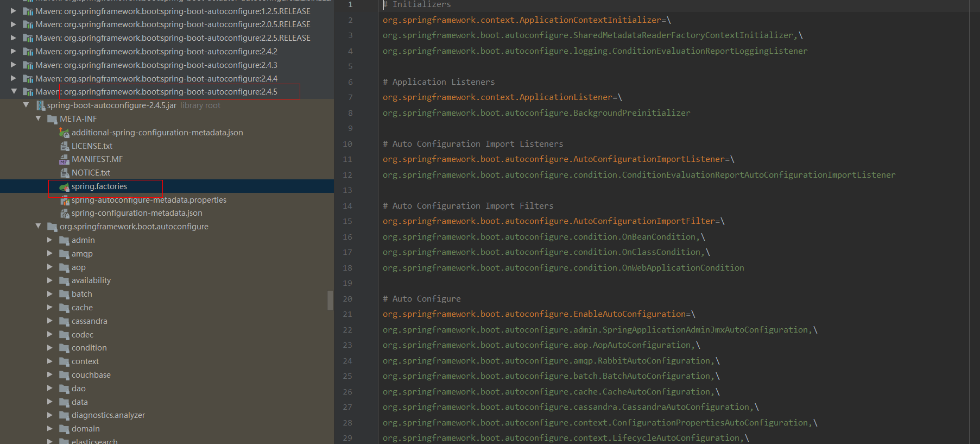Select the spring.factories file

pos(99,186)
